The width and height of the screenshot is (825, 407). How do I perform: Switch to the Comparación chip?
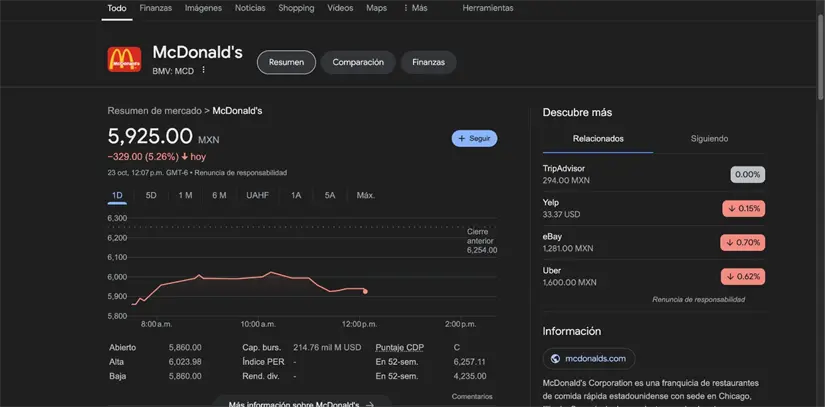(x=358, y=62)
